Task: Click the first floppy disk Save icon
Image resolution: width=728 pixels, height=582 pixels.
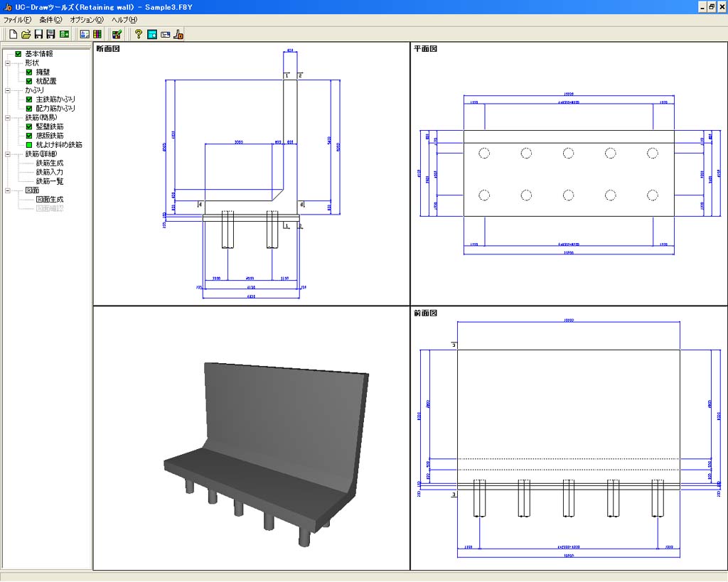Action: 38,33
